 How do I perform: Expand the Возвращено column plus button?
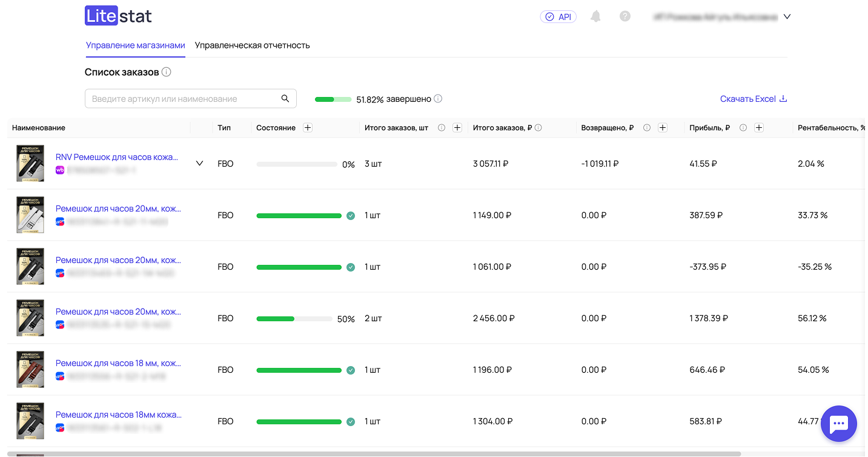coord(663,128)
